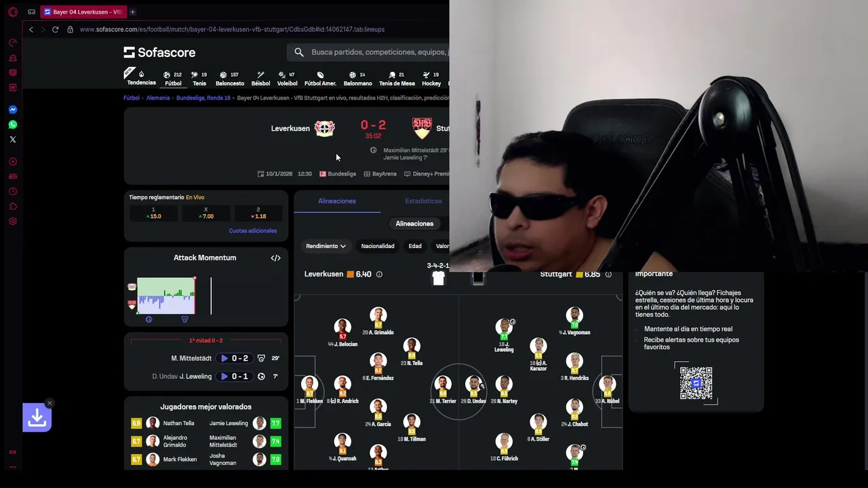868x488 pixels.
Task: Select Balonmano in the sports bar
Action: click(x=357, y=79)
